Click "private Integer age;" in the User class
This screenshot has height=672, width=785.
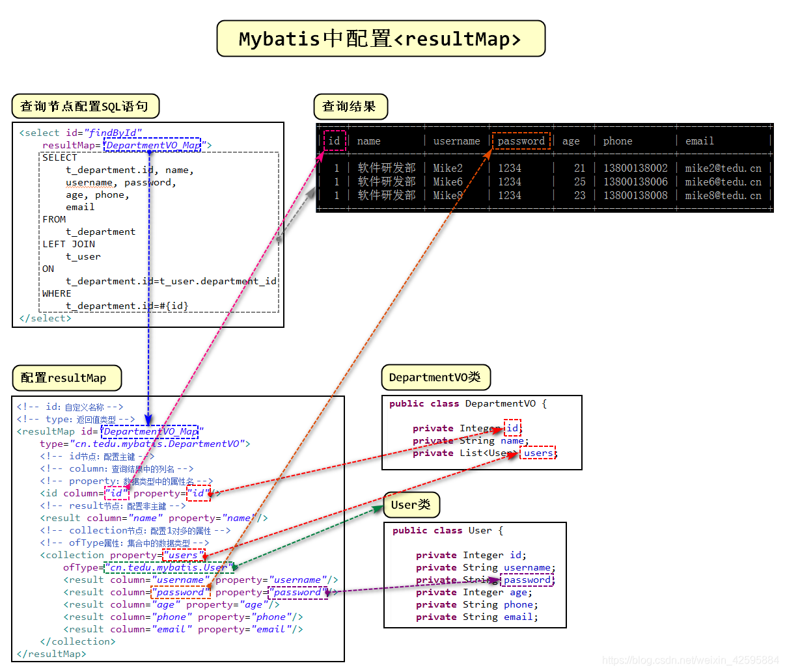474,592
